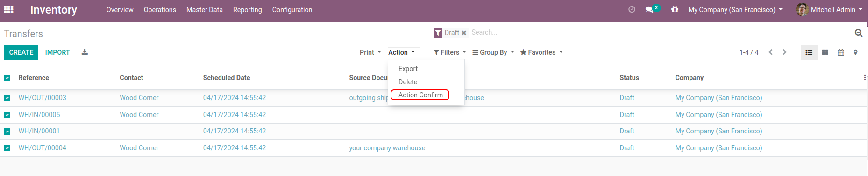The image size is (868, 176).
Task: Uncheck the select-all header checkbox
Action: click(7, 78)
